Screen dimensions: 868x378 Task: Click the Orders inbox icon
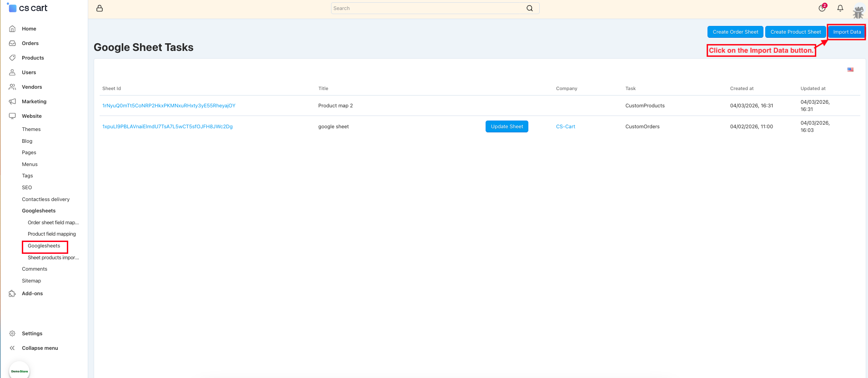[x=12, y=43]
